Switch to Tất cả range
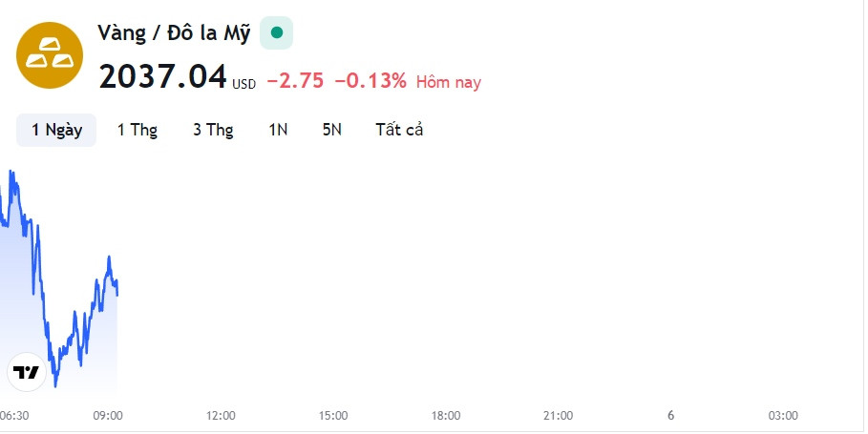This screenshot has height=434, width=868. tap(399, 130)
